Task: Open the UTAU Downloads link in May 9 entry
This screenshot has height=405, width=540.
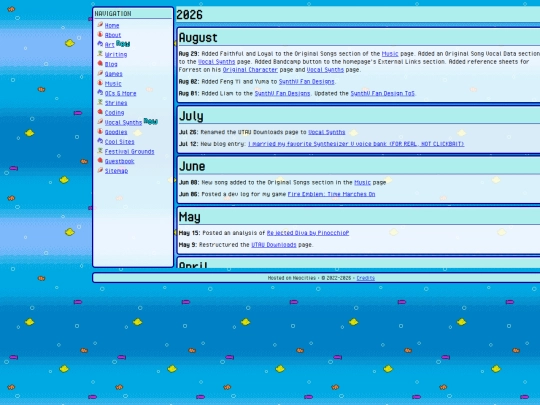Action: [x=274, y=245]
